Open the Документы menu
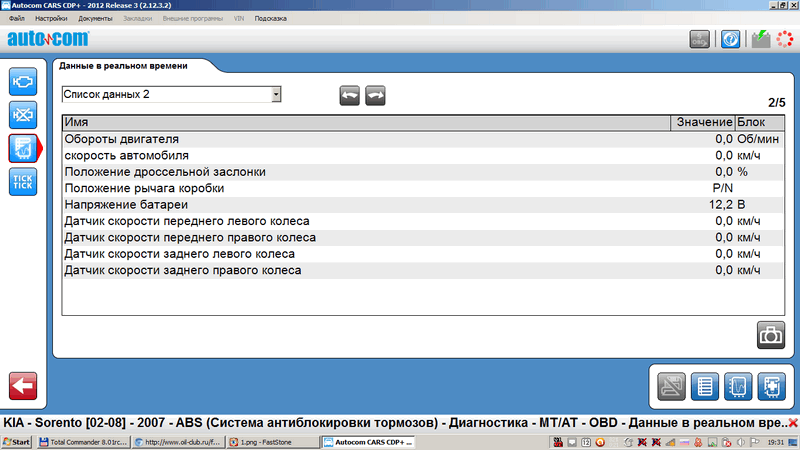Viewport: 800px width, 450px height. coord(95,18)
